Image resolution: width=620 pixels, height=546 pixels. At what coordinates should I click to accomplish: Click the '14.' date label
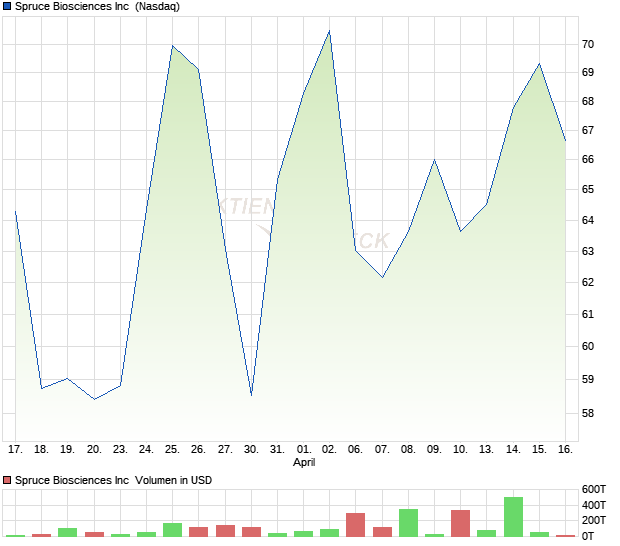pyautogui.click(x=513, y=450)
